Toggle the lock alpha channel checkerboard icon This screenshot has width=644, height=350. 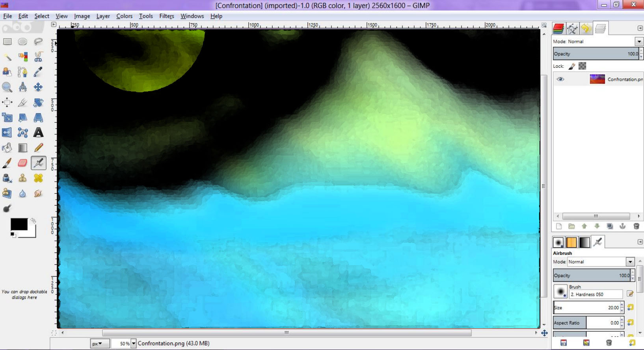(x=582, y=66)
